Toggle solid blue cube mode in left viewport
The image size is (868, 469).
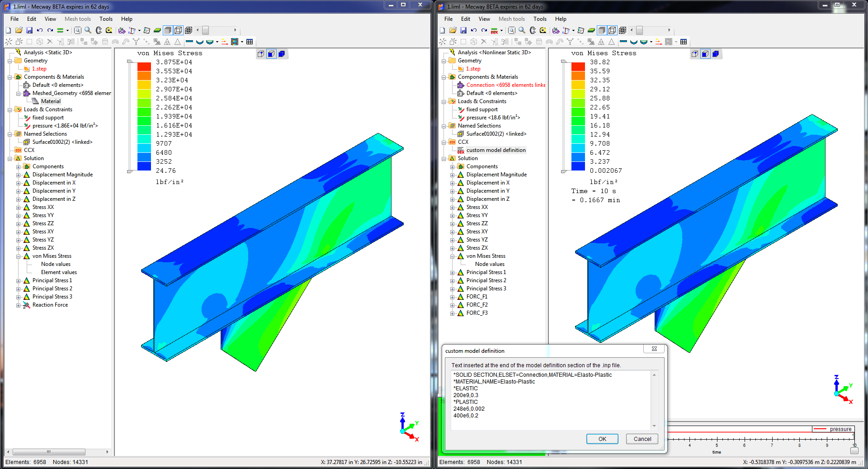click(x=282, y=54)
